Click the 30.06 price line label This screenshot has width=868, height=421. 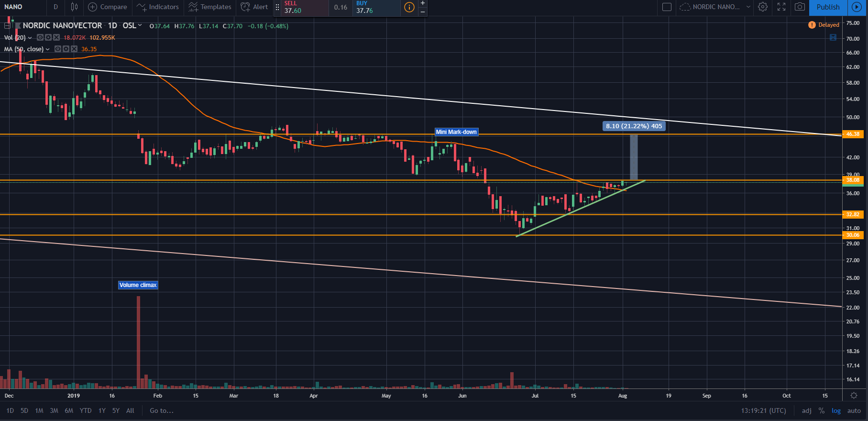(x=853, y=235)
